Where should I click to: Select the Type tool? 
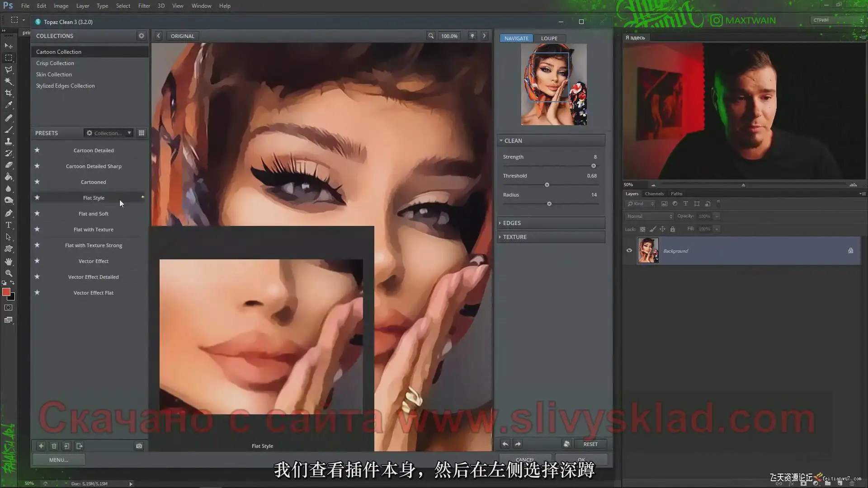(x=9, y=225)
